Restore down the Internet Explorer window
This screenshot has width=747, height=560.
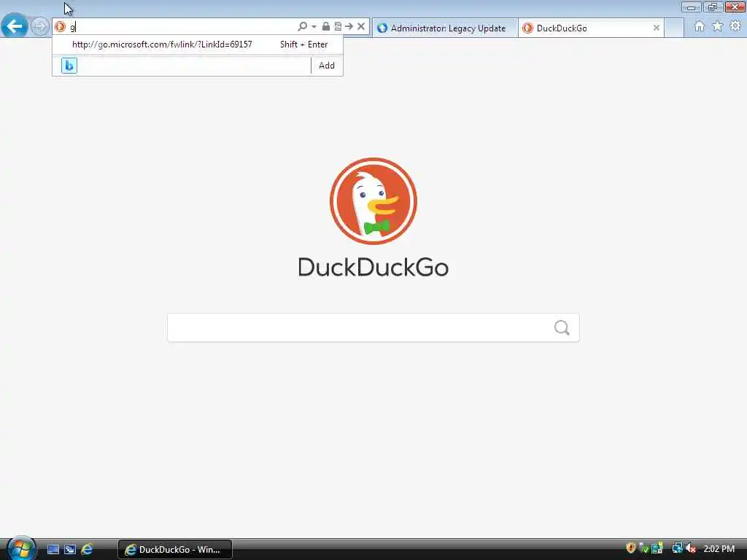coord(713,7)
